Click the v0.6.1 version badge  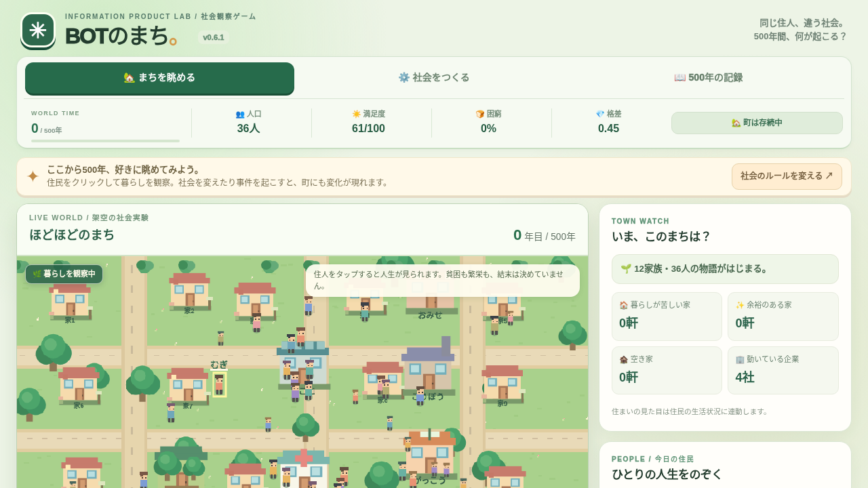click(214, 37)
